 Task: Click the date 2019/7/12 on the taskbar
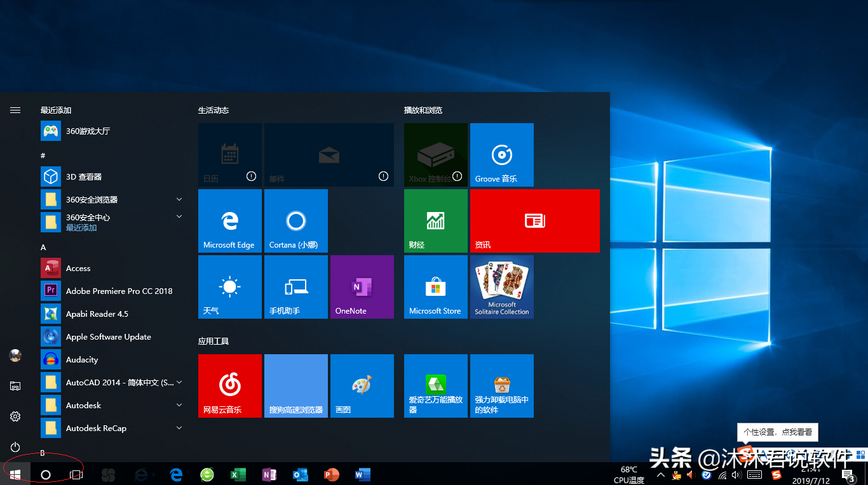coord(811,481)
